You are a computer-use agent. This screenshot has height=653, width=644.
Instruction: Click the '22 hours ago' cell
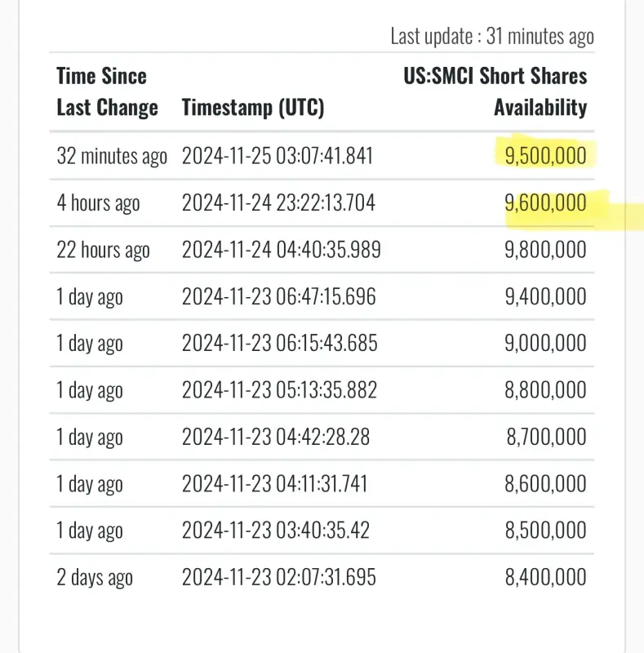click(x=103, y=250)
